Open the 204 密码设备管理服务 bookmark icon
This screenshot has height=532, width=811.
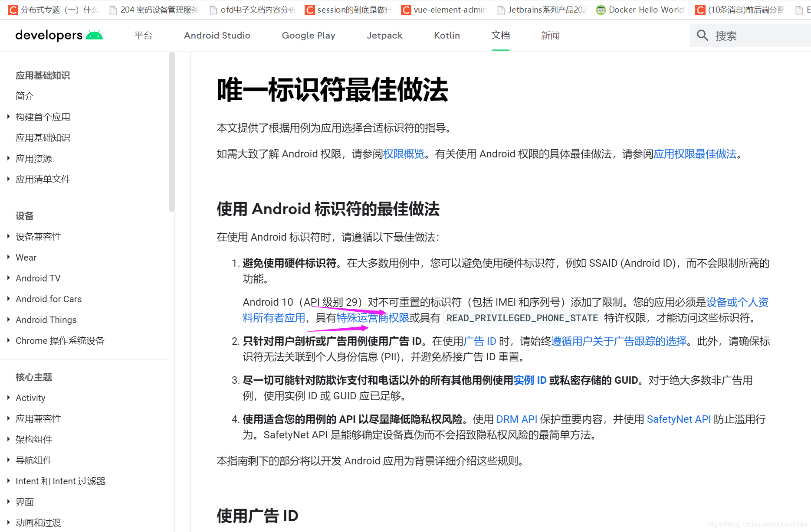pyautogui.click(x=113, y=10)
